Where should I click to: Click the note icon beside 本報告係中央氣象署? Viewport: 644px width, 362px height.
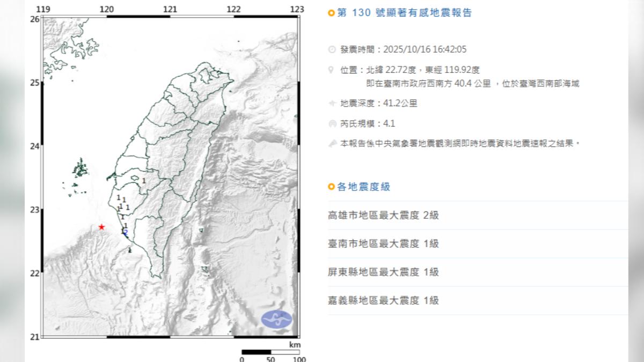click(332, 143)
